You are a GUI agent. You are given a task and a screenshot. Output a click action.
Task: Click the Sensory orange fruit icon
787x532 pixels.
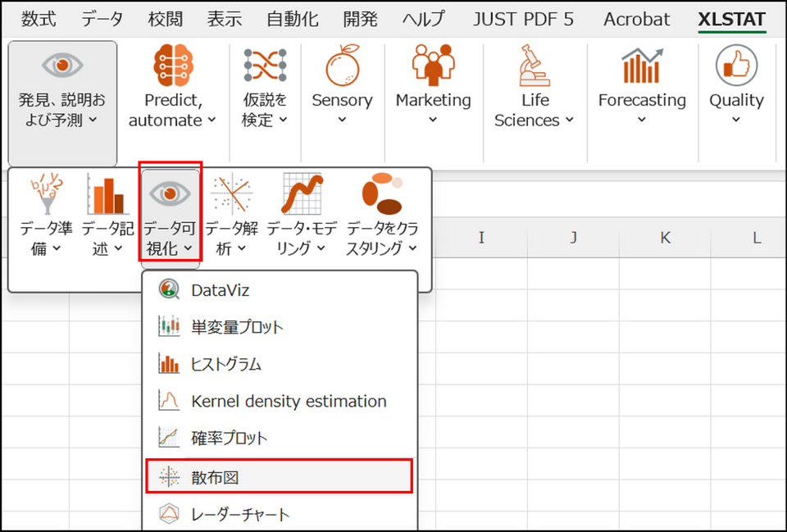(343, 66)
